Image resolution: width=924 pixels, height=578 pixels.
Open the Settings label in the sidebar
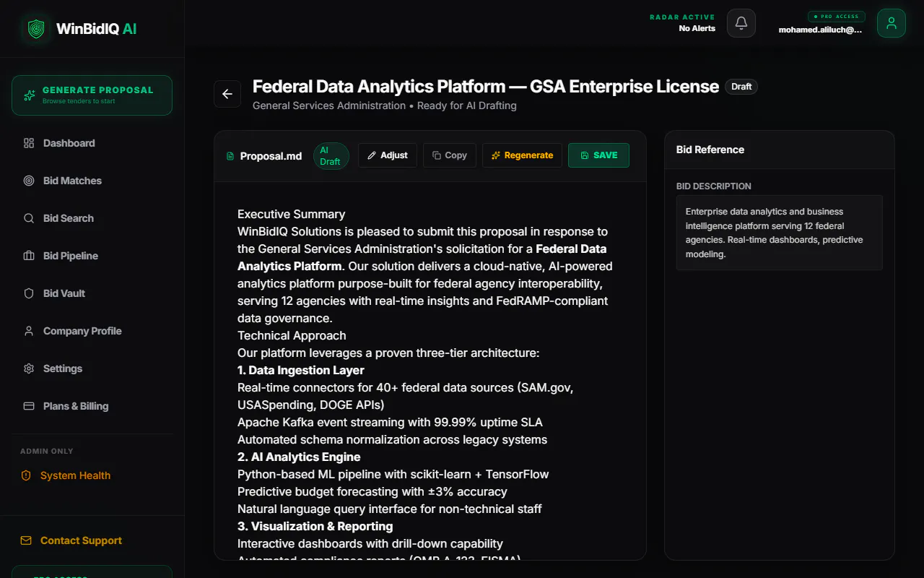pos(63,368)
